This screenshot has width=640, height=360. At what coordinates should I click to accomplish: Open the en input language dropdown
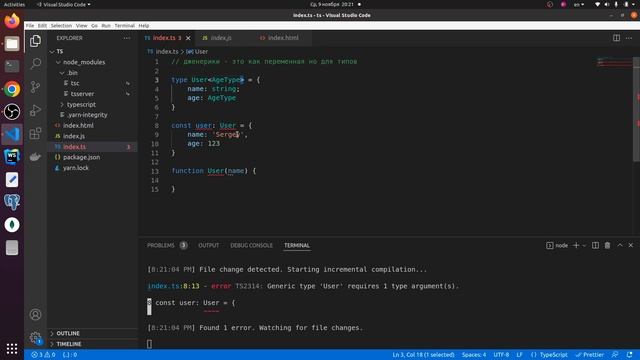pos(579,4)
